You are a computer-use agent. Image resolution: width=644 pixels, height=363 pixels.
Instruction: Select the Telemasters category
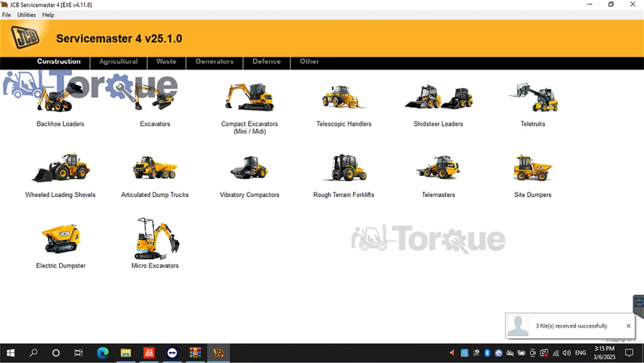[438, 176]
